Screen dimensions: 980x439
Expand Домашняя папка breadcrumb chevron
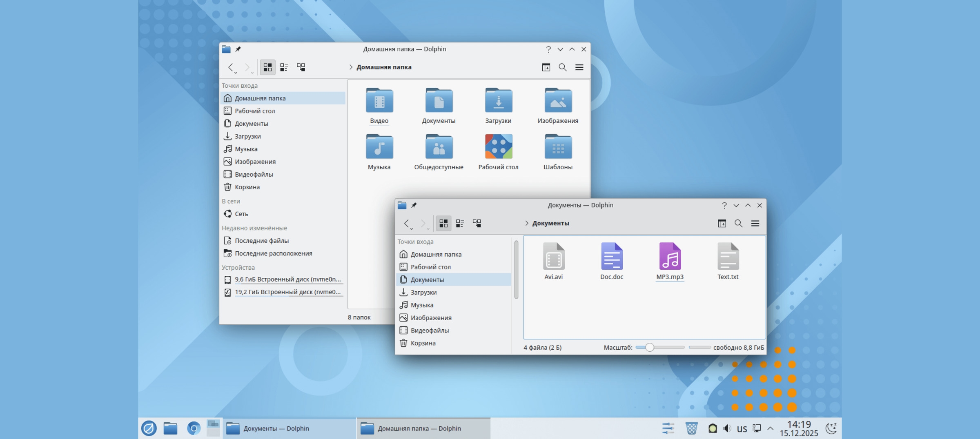coord(351,67)
